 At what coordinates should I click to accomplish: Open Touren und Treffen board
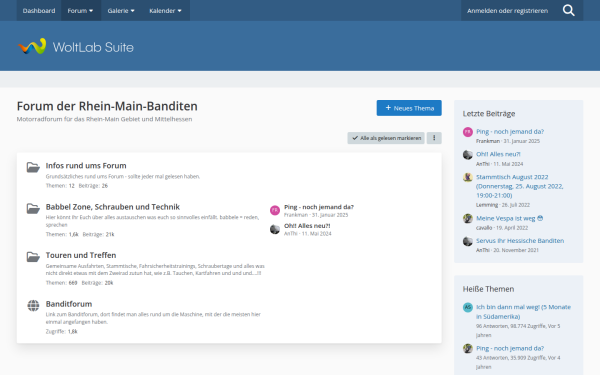(x=81, y=255)
